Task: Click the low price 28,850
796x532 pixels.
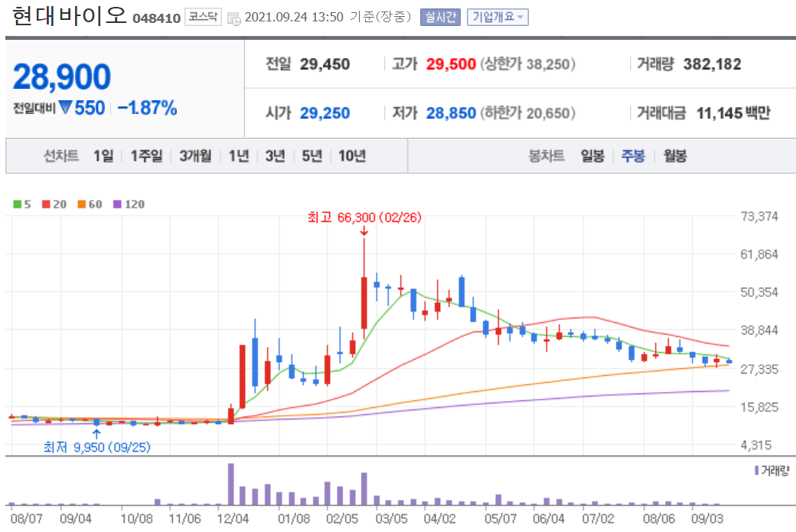Action: (451, 113)
